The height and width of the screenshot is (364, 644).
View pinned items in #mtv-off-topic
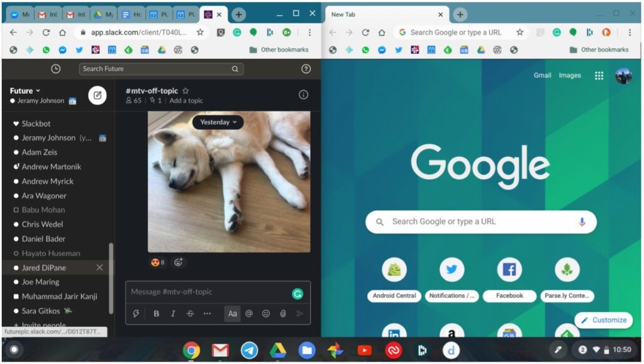click(x=156, y=100)
